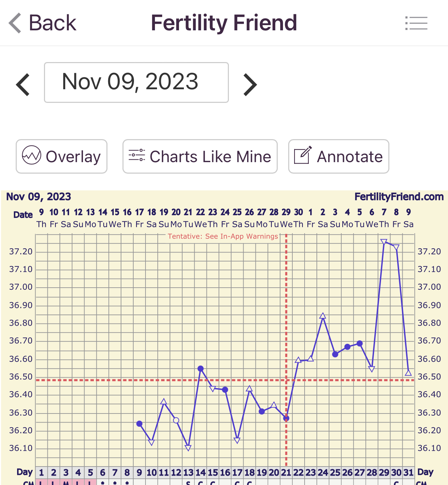Select the filled temperature dot on cycle day 14
This screenshot has width=448, height=485.
200,369
